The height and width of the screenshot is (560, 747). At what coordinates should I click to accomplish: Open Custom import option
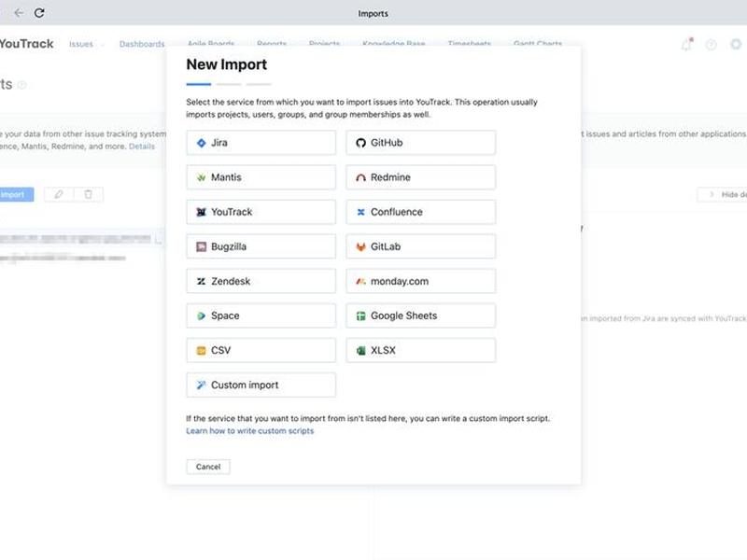click(261, 385)
